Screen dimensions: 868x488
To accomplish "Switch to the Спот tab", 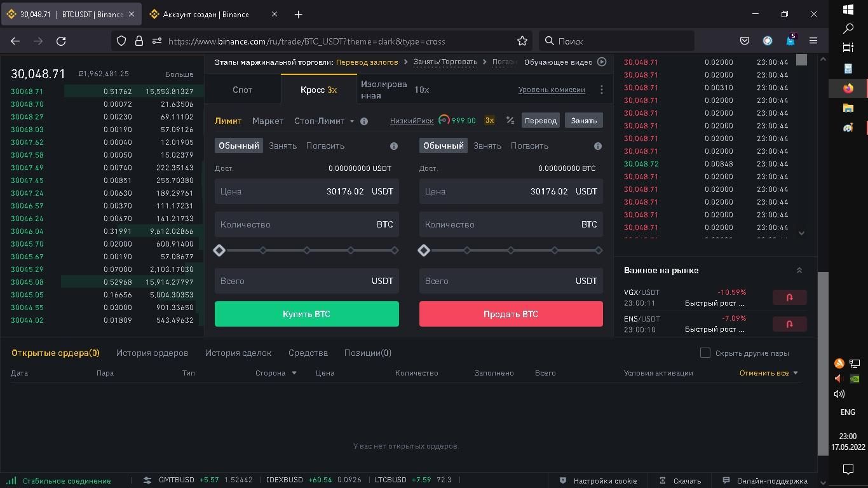I will click(x=243, y=90).
